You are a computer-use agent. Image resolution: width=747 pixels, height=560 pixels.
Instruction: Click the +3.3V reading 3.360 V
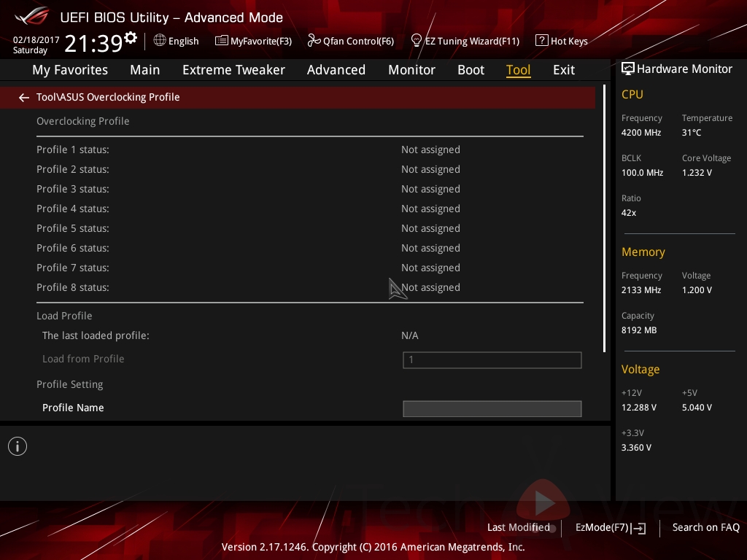pos(636,448)
